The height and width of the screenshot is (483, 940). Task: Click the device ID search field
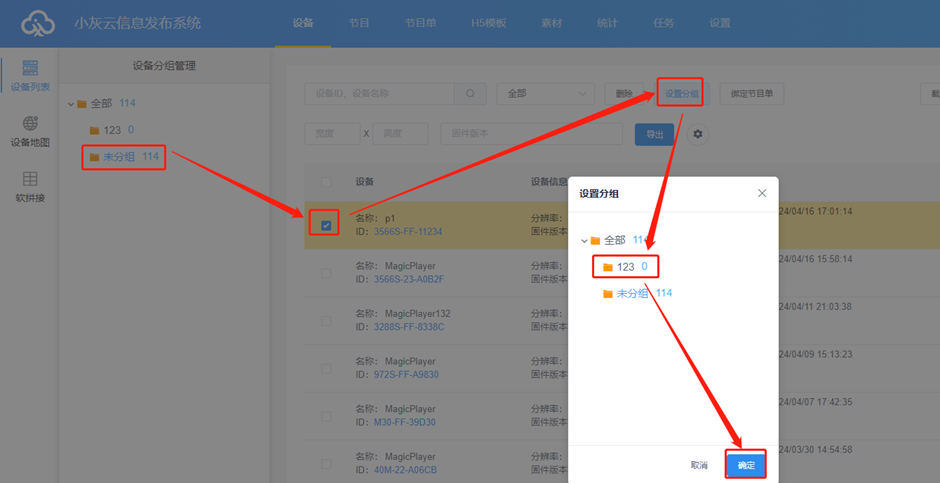click(380, 93)
